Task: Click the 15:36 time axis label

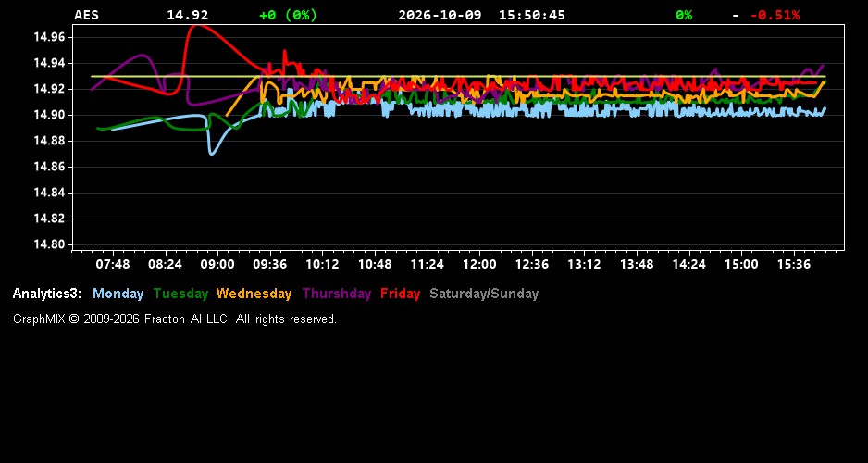Action: point(794,265)
